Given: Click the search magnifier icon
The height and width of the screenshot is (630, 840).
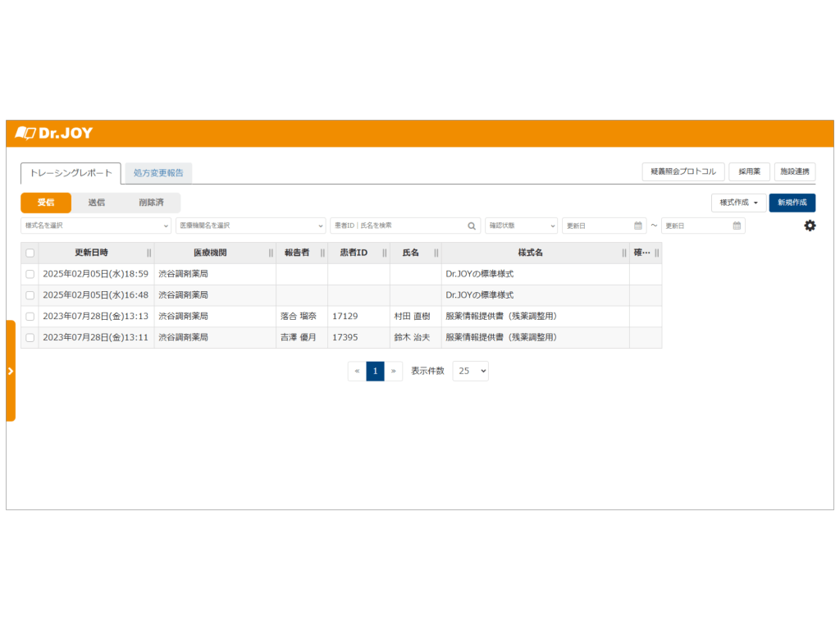Looking at the screenshot, I should 472,226.
